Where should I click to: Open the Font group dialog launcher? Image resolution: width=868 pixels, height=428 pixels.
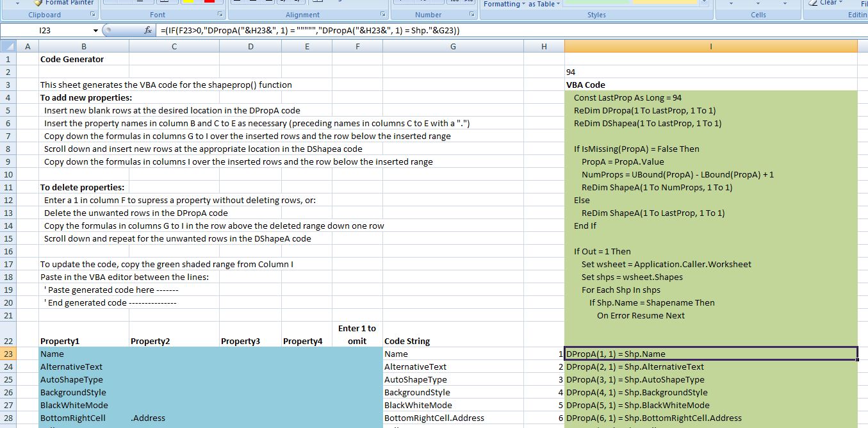point(220,14)
